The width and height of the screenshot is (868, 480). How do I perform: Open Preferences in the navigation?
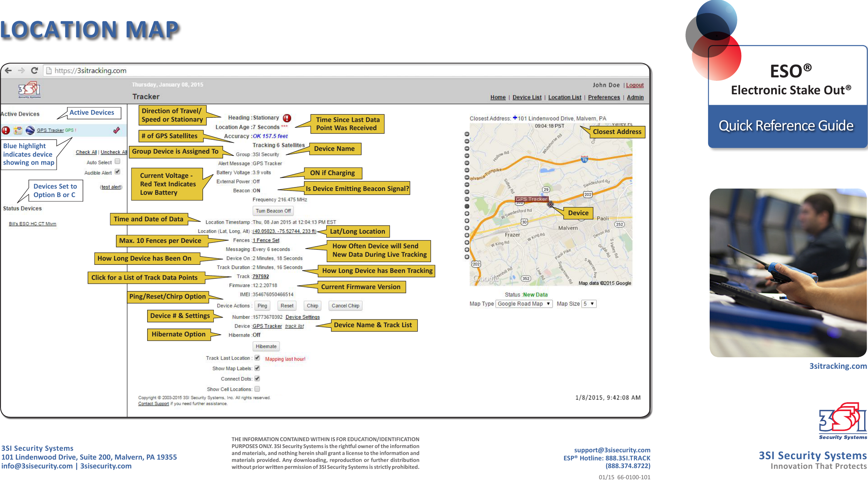(604, 97)
